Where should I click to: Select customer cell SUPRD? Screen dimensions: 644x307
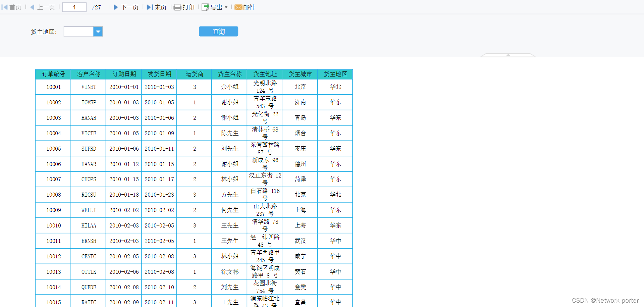(89, 149)
